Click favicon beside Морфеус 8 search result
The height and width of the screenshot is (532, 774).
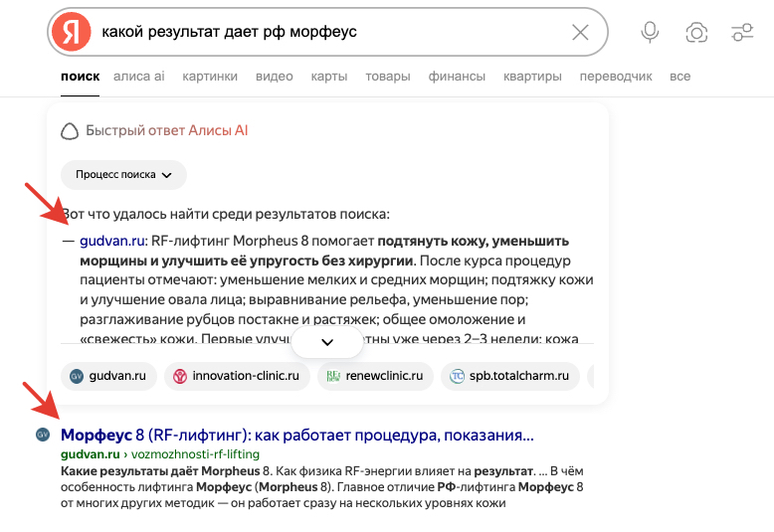pos(43,435)
